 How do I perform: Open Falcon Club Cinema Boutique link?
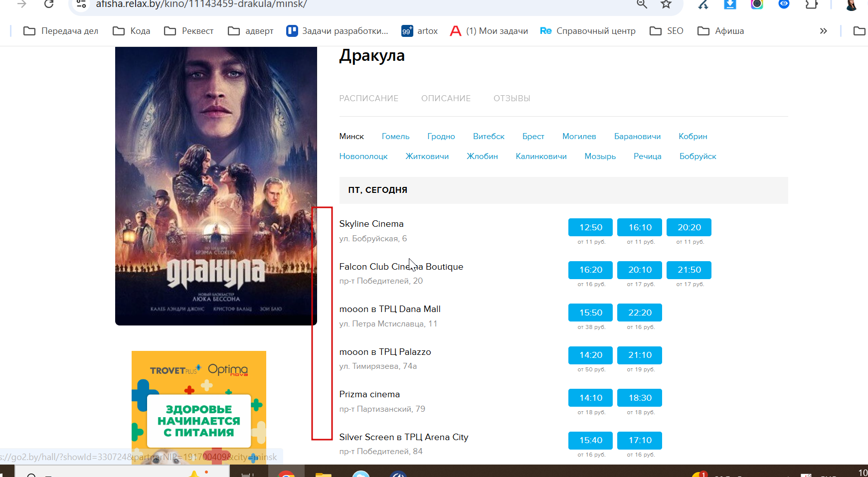coord(401,267)
